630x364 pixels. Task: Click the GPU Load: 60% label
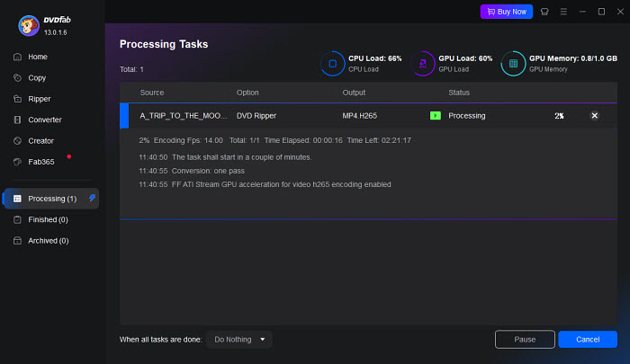coord(465,58)
